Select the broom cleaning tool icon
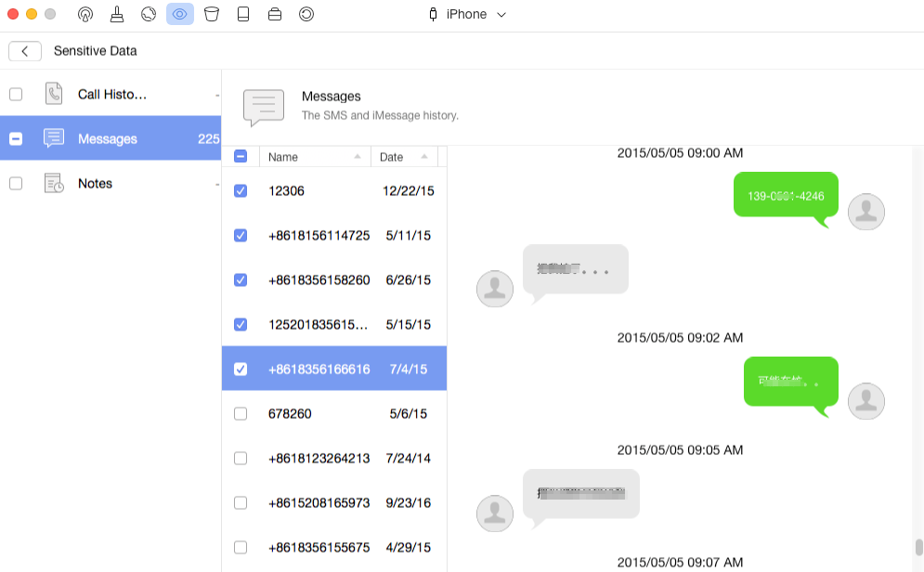The width and height of the screenshot is (924, 572). 117,14
